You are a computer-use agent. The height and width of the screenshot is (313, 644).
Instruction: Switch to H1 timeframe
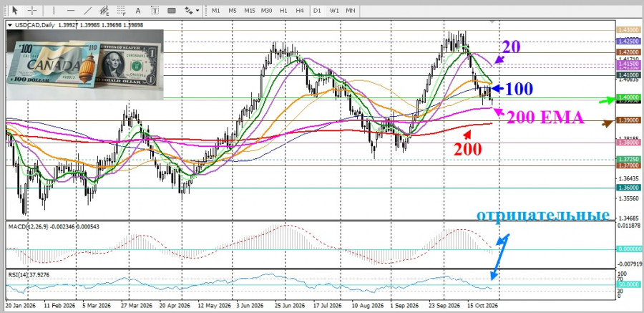coord(283,11)
